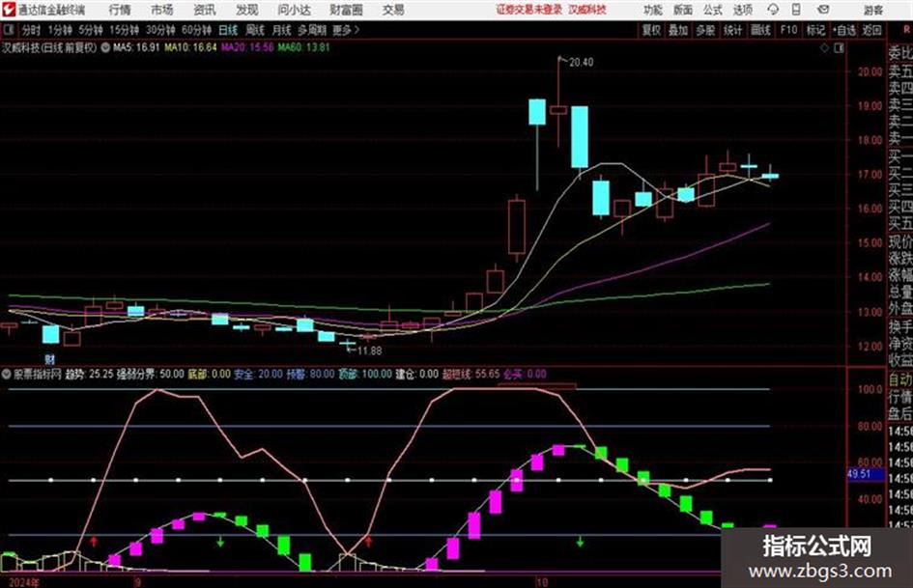Open the 市场 menu
913x588 pixels.
pyautogui.click(x=162, y=10)
